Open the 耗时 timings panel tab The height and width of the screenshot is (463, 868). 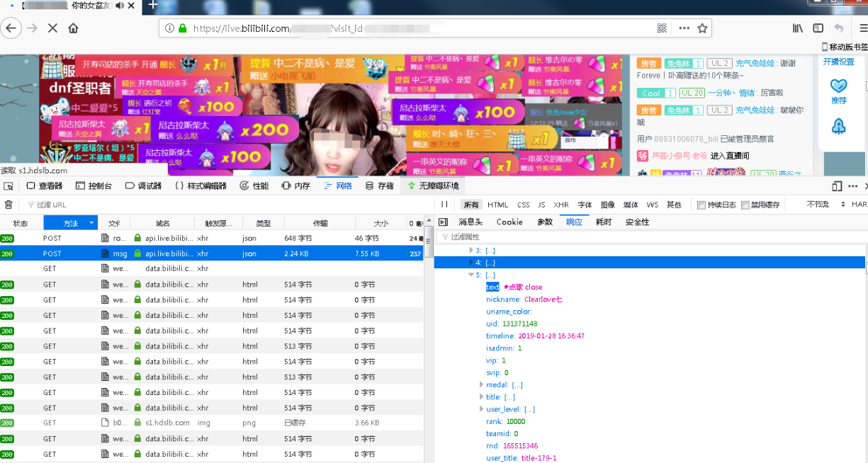(x=604, y=222)
